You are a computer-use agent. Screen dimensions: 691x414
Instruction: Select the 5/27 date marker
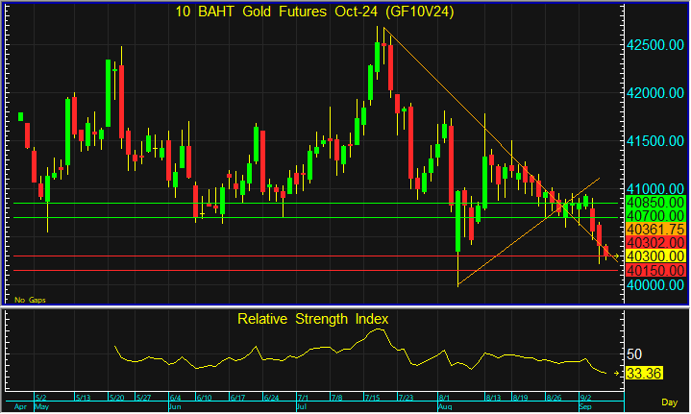(143, 398)
